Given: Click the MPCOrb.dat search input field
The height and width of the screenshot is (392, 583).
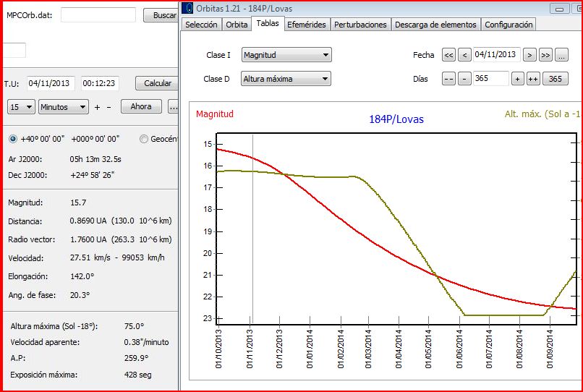Looking at the screenshot, I should coord(98,15).
